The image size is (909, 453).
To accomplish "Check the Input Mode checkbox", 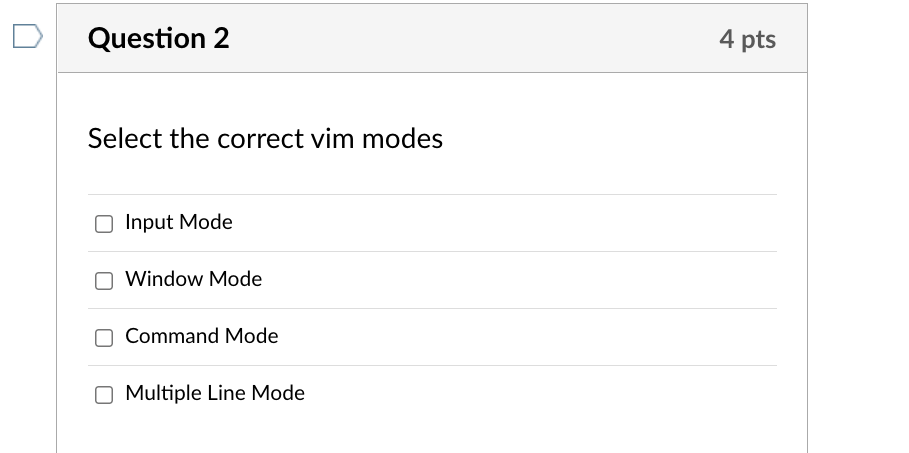I will click(x=104, y=224).
